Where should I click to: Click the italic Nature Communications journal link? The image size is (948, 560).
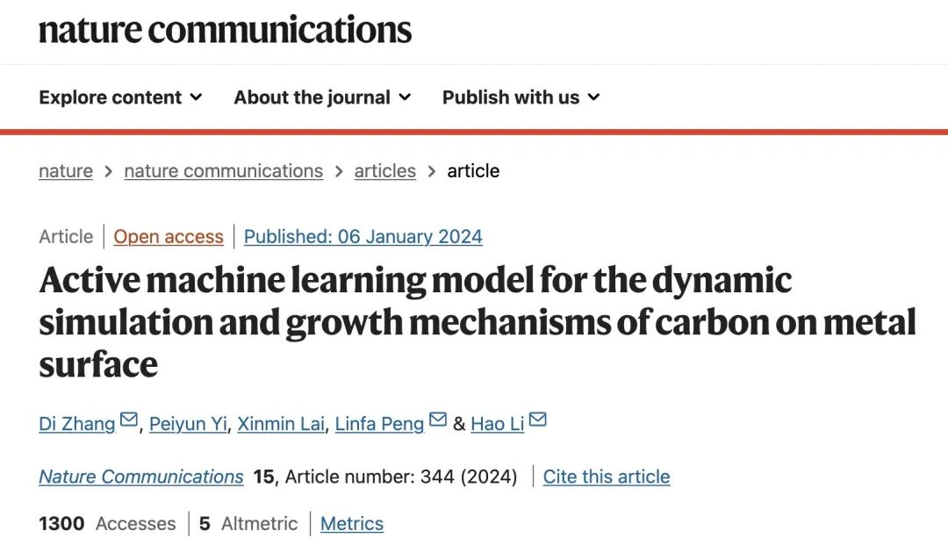pyautogui.click(x=140, y=477)
